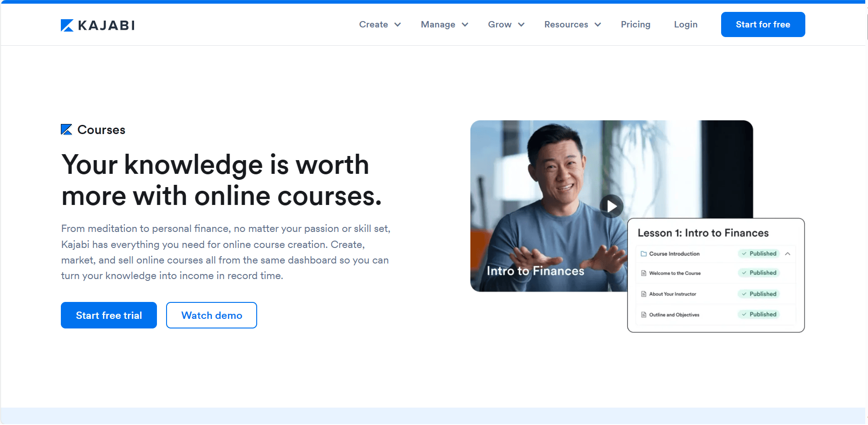This screenshot has width=868, height=425.
Task: Select Pricing in the navigation bar
Action: point(636,24)
